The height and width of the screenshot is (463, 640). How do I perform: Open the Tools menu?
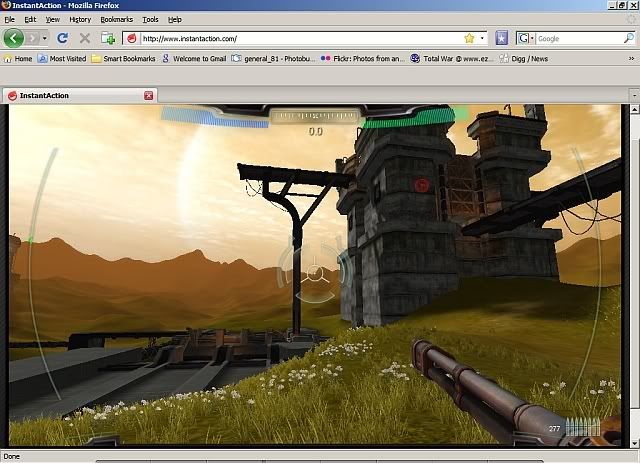pos(150,19)
